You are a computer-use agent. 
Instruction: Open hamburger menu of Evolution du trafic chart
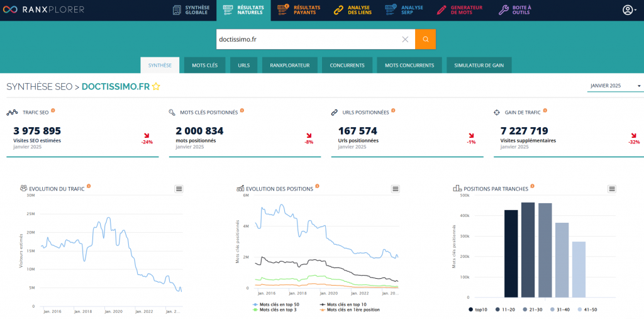point(179,189)
